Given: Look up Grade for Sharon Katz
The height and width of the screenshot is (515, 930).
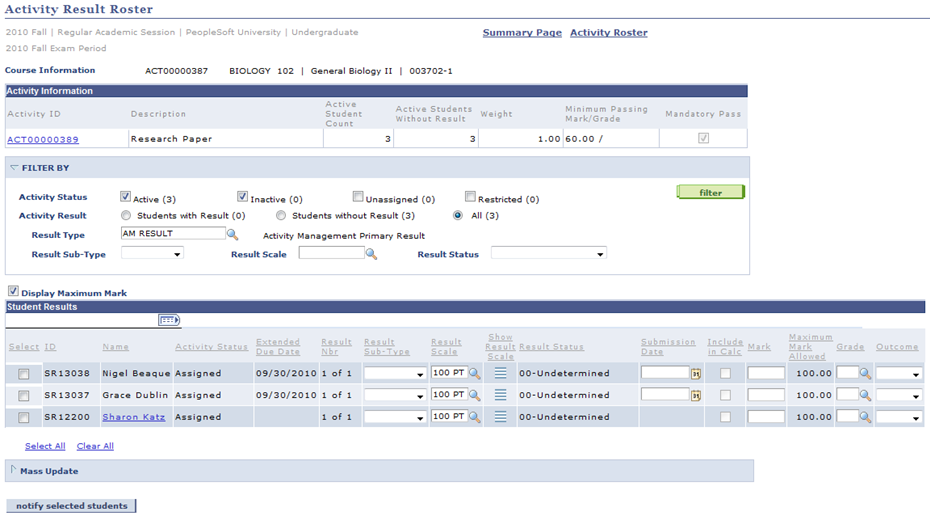Looking at the screenshot, I should pyautogui.click(x=865, y=417).
